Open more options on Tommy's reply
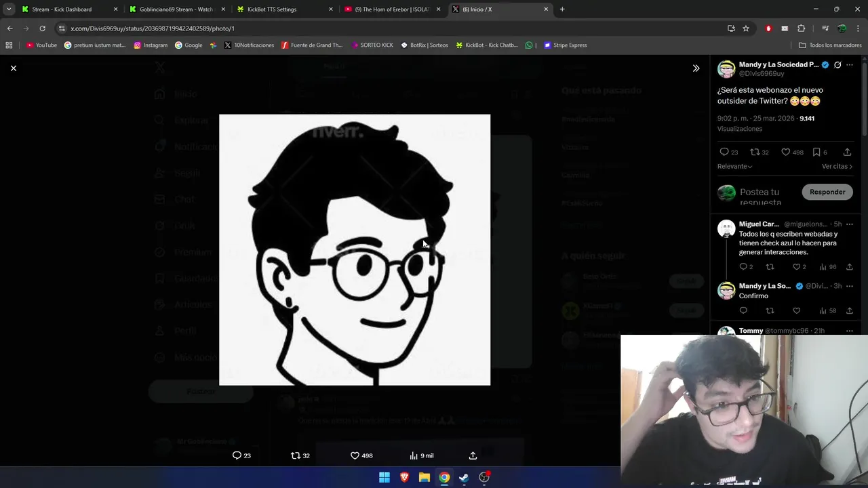Image resolution: width=868 pixels, height=488 pixels. (850, 331)
